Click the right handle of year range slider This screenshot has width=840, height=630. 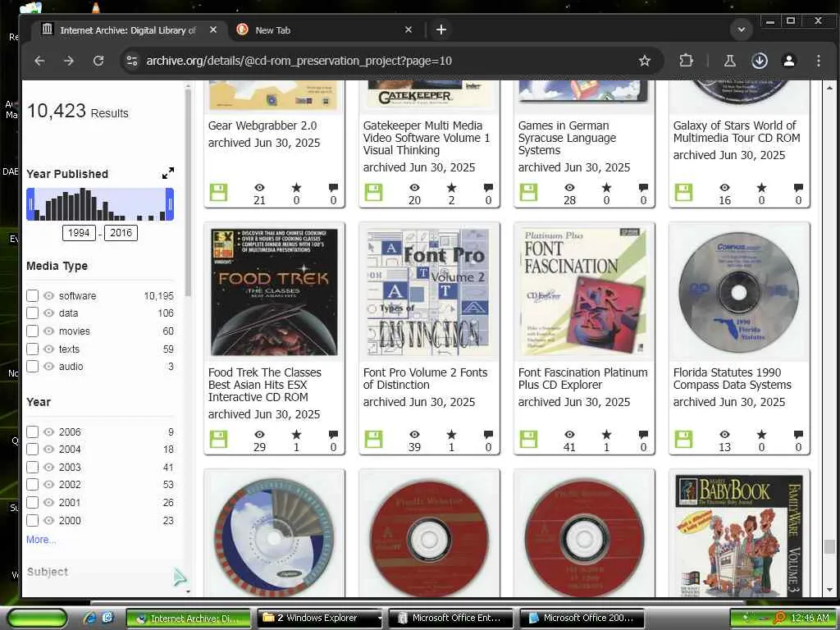(170, 204)
